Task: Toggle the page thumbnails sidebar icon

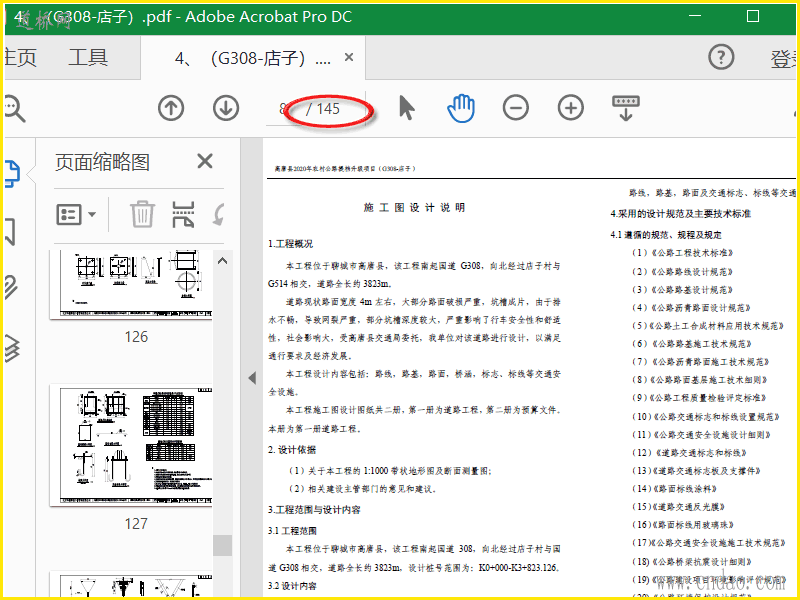Action: pyautogui.click(x=12, y=173)
